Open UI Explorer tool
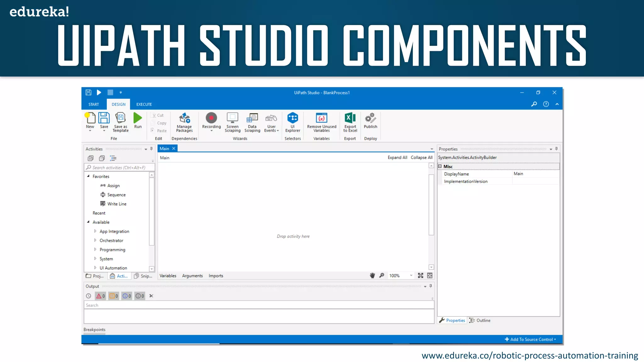The width and height of the screenshot is (644, 362). [292, 118]
